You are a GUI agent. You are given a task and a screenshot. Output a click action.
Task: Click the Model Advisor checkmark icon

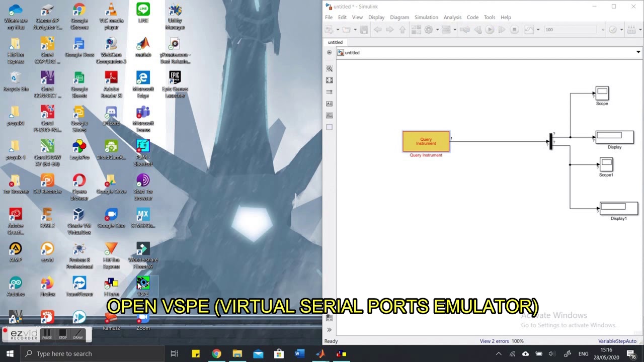pos(612,30)
